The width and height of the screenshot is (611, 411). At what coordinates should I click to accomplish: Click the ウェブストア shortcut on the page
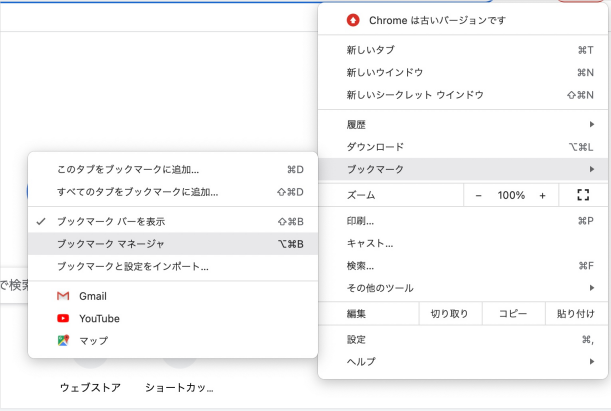pos(90,388)
